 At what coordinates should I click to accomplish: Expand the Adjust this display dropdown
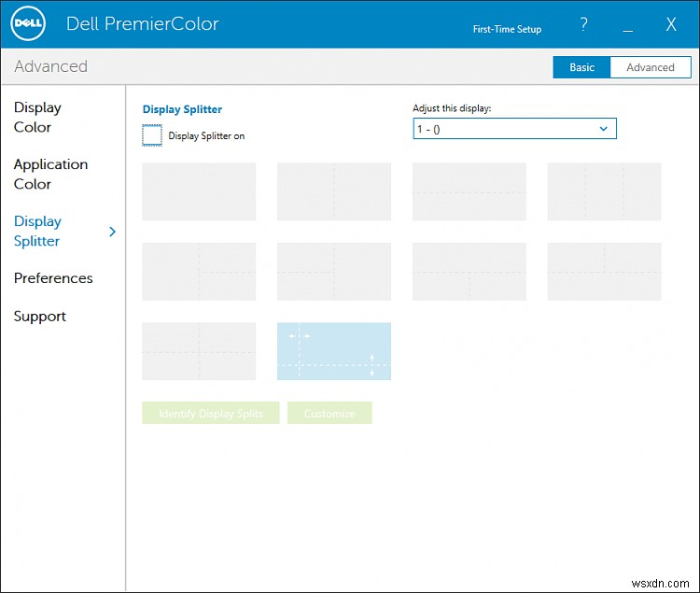514,129
